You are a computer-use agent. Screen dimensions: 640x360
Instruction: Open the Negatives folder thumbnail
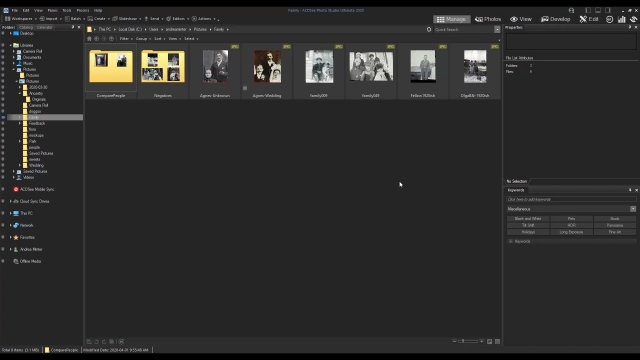(163, 71)
